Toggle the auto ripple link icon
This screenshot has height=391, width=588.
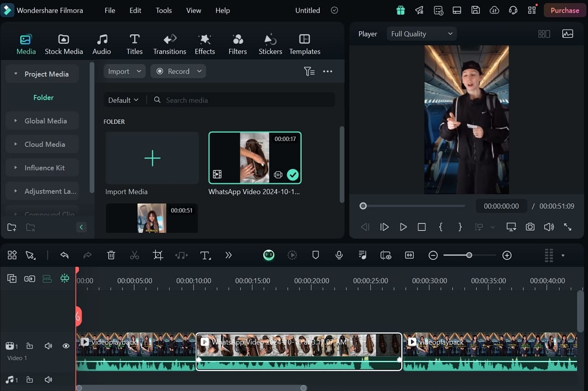pos(29,278)
